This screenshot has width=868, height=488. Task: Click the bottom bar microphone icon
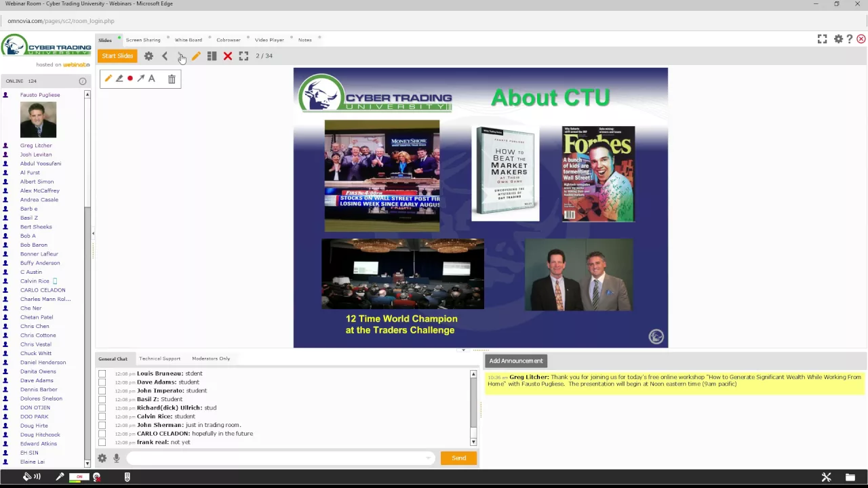click(60, 477)
